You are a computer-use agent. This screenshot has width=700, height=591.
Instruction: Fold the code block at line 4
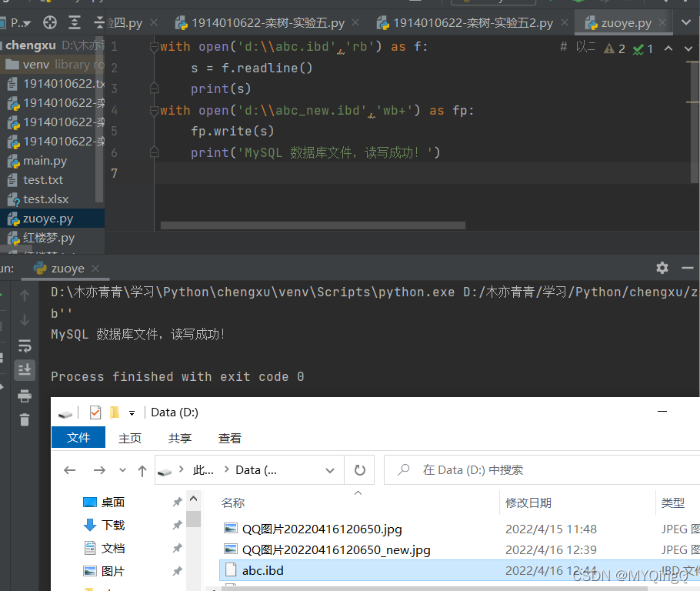[x=154, y=110]
